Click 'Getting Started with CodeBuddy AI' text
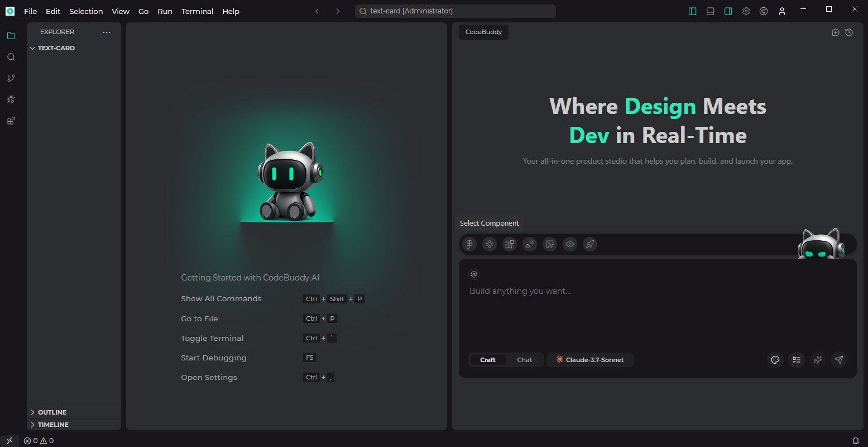 tap(250, 278)
